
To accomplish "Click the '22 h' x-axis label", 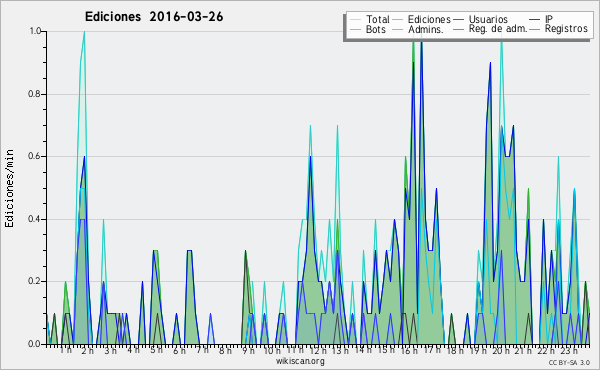I will (x=546, y=350).
